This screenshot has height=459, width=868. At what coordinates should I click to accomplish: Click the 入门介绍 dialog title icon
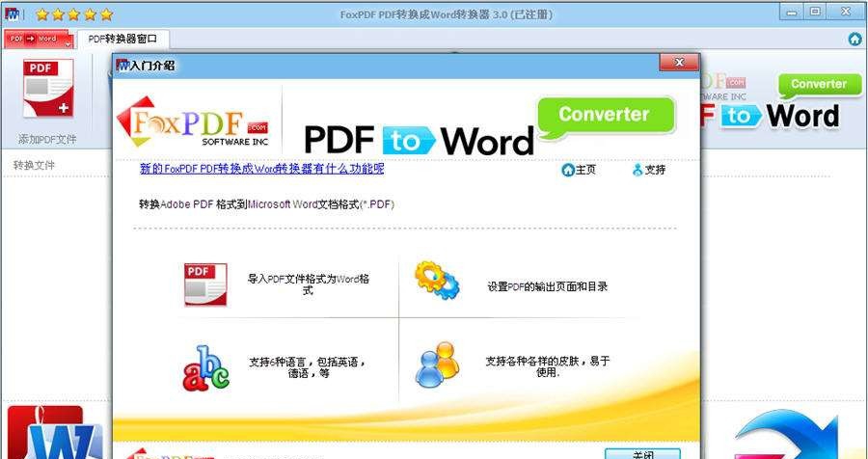(122, 65)
